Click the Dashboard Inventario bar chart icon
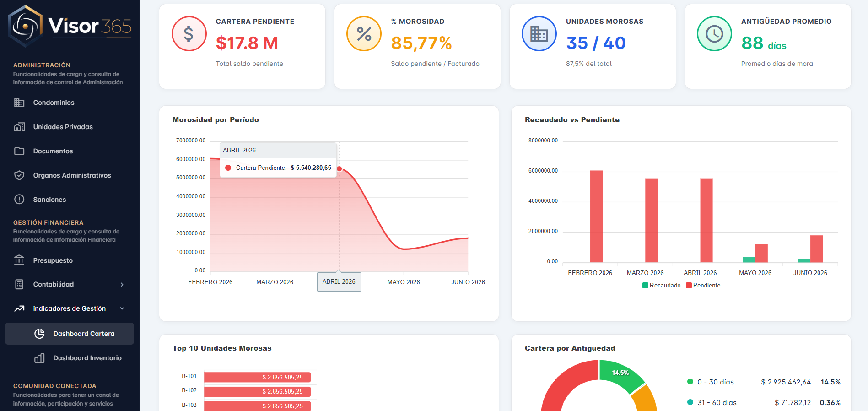This screenshot has height=411, width=868. pos(39,358)
